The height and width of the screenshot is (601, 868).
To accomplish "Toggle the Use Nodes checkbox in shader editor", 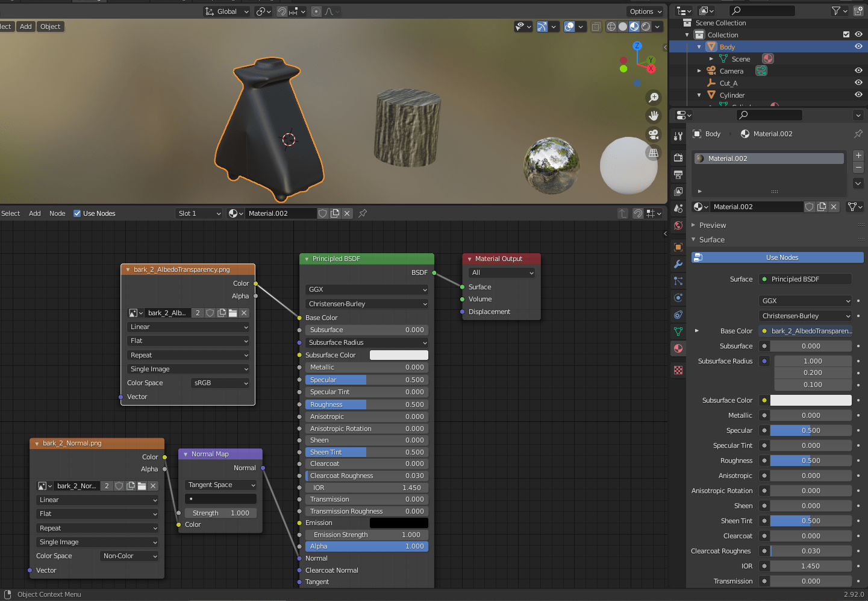I will point(77,213).
